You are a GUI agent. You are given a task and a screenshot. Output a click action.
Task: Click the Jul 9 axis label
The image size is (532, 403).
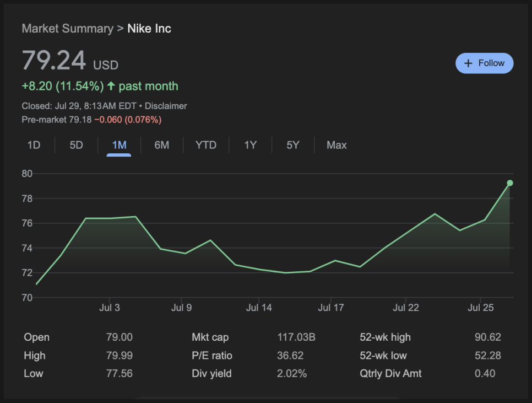tap(182, 308)
